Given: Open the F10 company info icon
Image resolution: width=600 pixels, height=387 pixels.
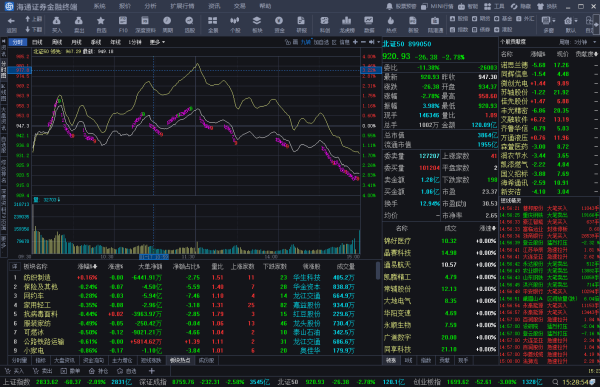Looking at the screenshot, I should (123, 24).
